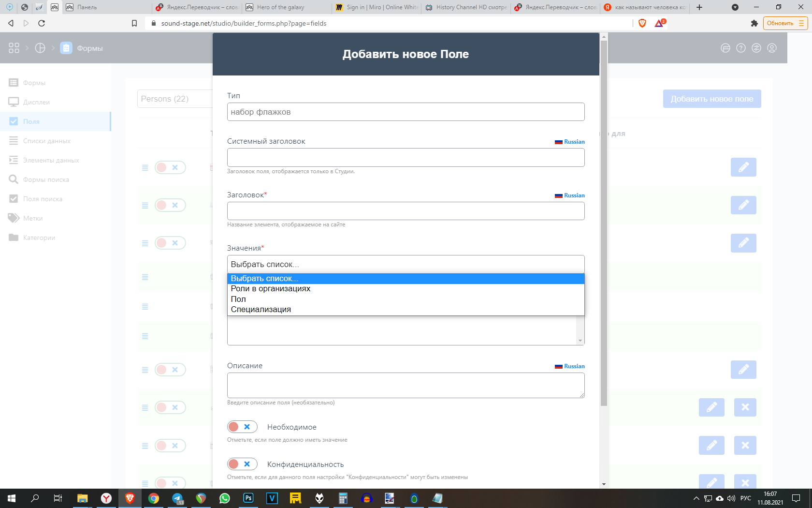
Task: Choose Специализация option in dropdown
Action: [x=261, y=310]
